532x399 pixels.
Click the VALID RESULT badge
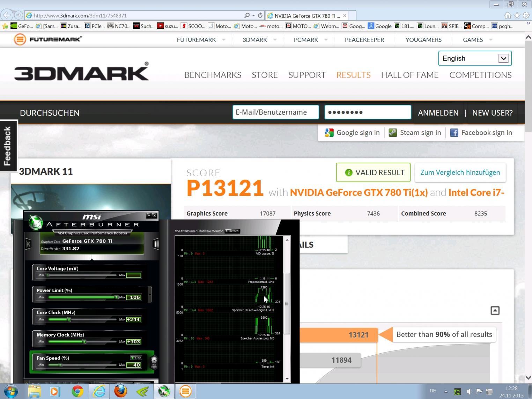click(x=373, y=172)
